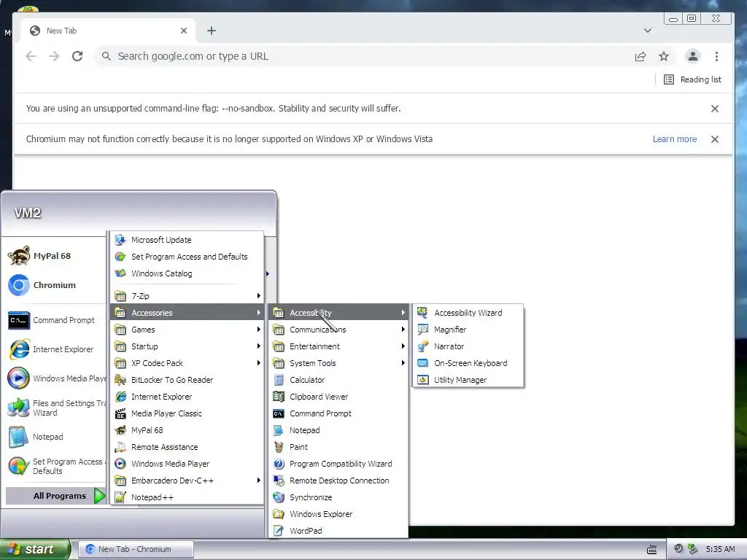The height and width of the screenshot is (560, 747).
Task: Click the system tray clock
Action: click(720, 549)
